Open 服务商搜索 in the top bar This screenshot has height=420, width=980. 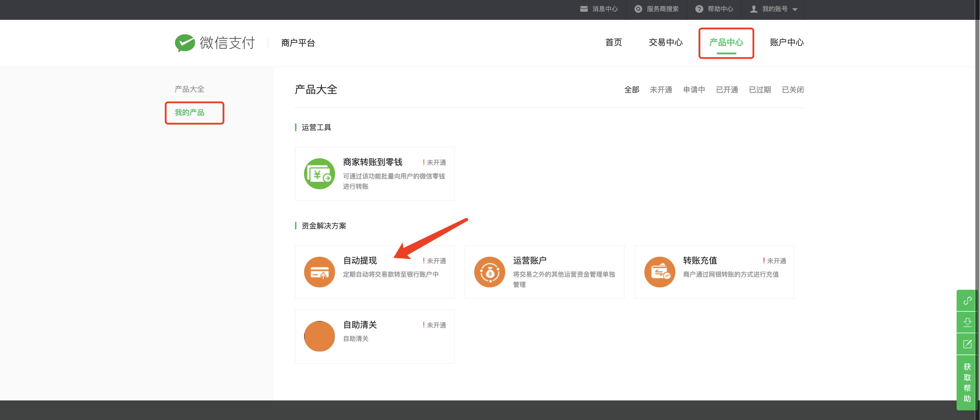pyautogui.click(x=662, y=9)
